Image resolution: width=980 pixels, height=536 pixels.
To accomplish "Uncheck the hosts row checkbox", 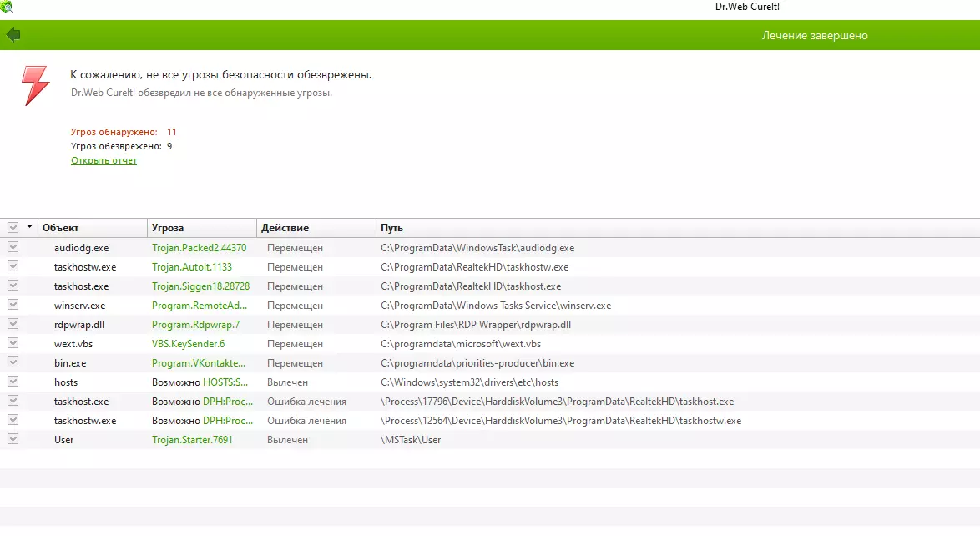I will click(13, 382).
